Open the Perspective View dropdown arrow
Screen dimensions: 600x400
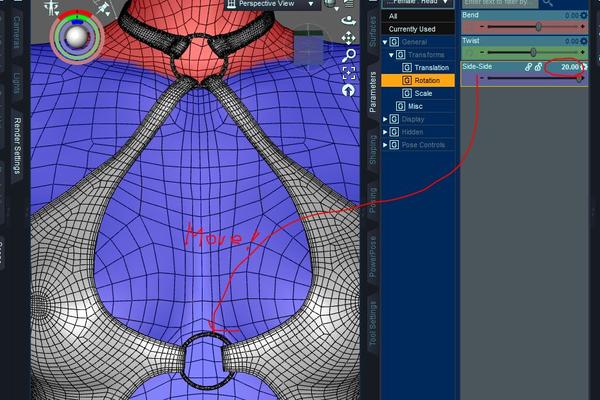click(311, 4)
